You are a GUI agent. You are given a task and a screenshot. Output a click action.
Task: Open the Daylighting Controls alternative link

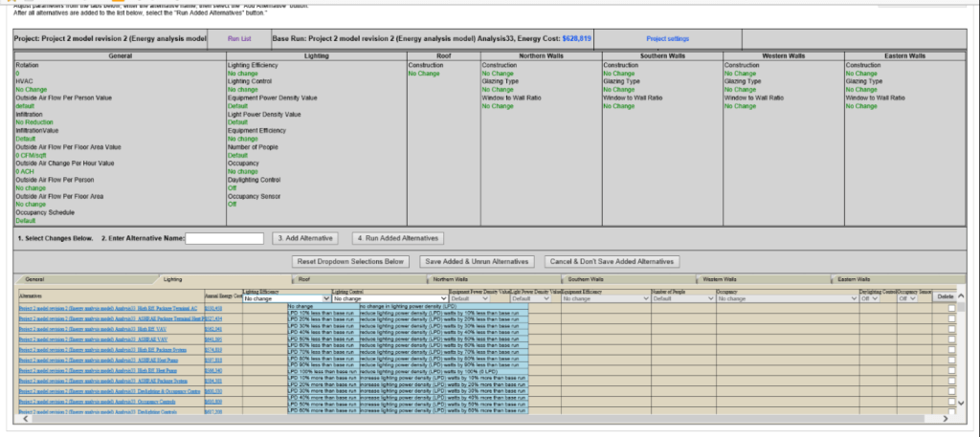[97, 411]
